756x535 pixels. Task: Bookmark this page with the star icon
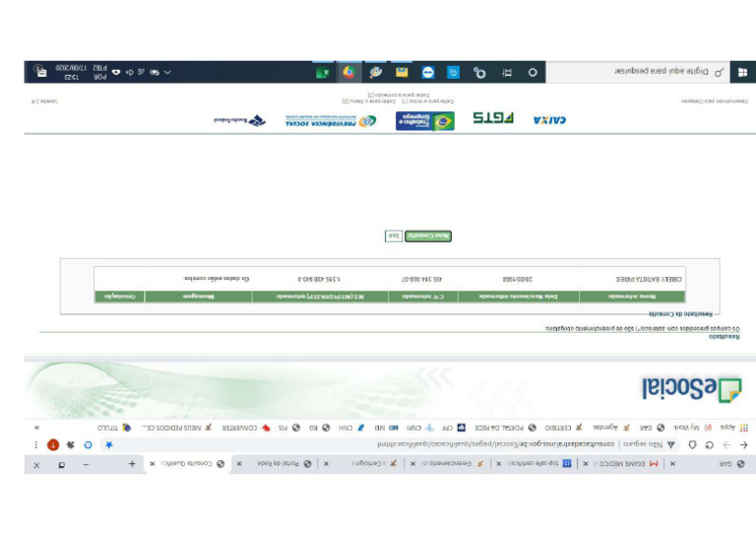(x=109, y=444)
